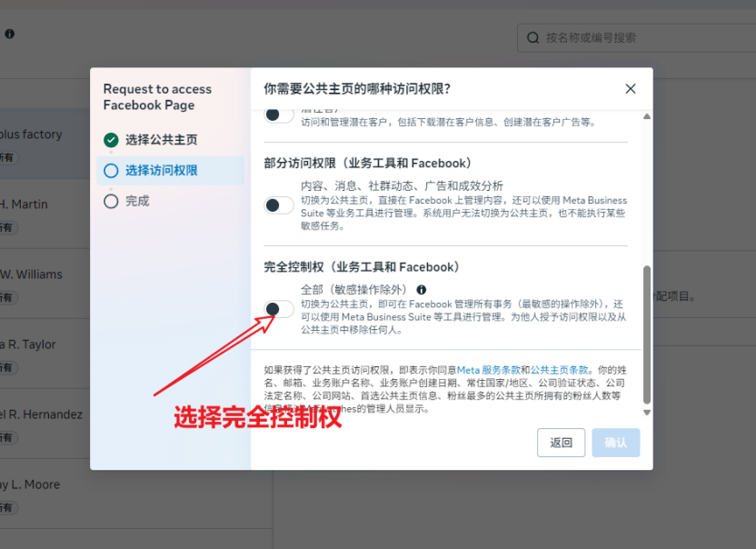Image resolution: width=756 pixels, height=549 pixels.
Task: Click the search magnifier icon
Action: 532,37
